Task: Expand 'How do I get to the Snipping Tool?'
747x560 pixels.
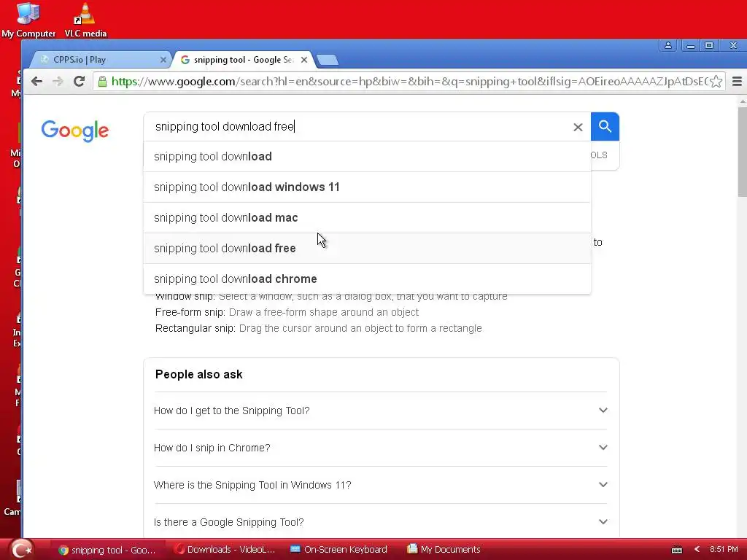Action: [x=381, y=411]
